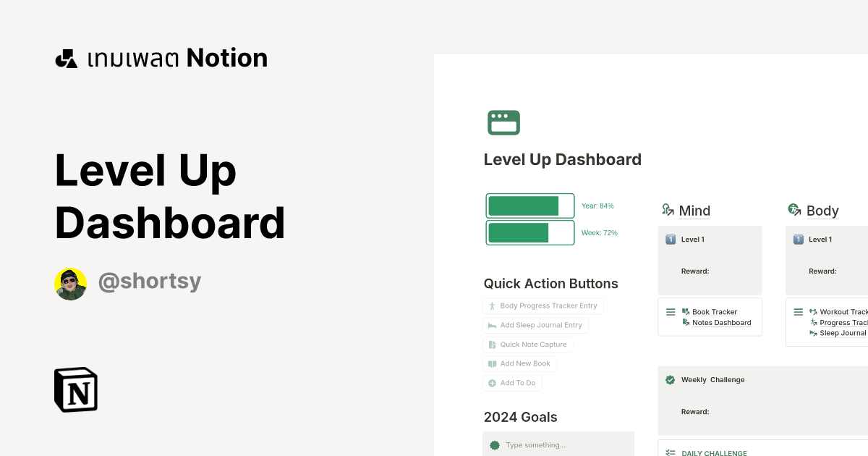Click the Daily Challenge checklist icon
Viewport: 868px width, 456px height.
tap(669, 452)
